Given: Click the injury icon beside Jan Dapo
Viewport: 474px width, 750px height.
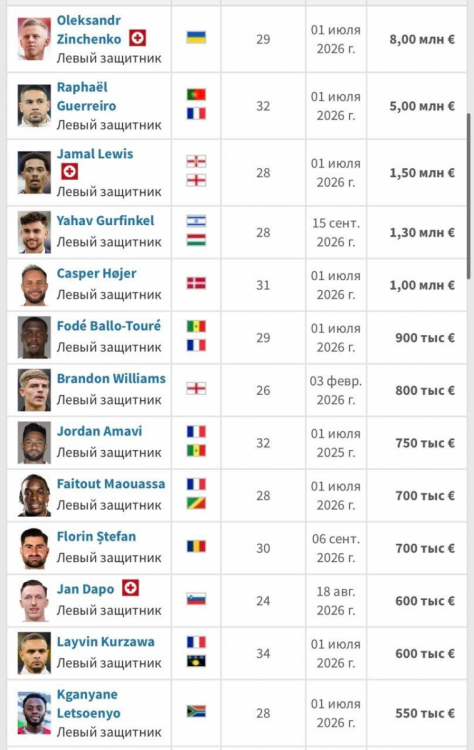Looking at the screenshot, I should tap(131, 588).
